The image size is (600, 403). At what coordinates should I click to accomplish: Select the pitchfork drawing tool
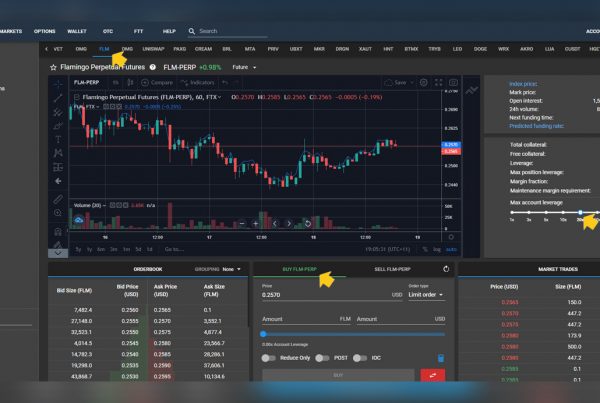pos(58,112)
